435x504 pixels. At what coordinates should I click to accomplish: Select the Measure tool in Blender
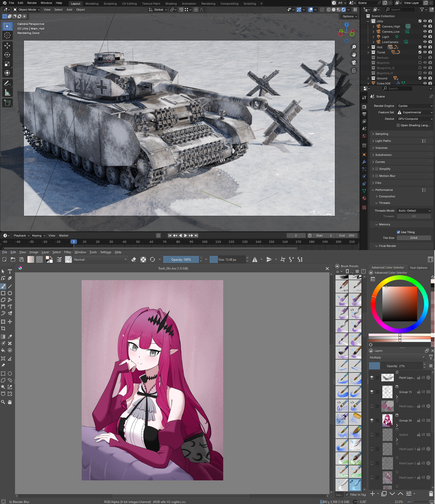coord(7,93)
